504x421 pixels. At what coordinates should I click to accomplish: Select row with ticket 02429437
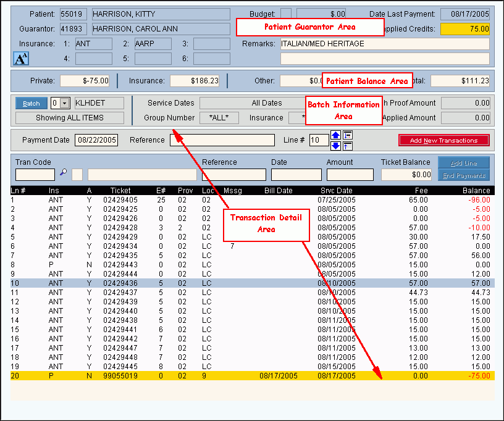click(x=253, y=293)
